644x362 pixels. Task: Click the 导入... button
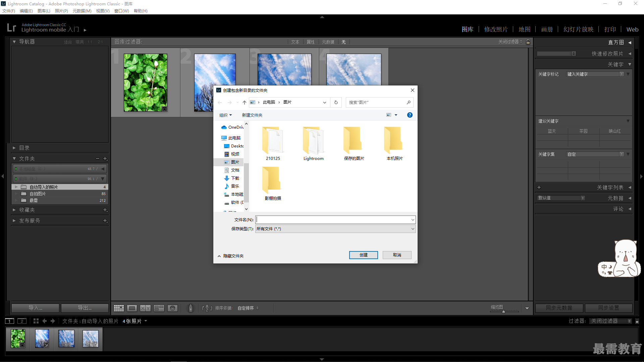pyautogui.click(x=35, y=308)
